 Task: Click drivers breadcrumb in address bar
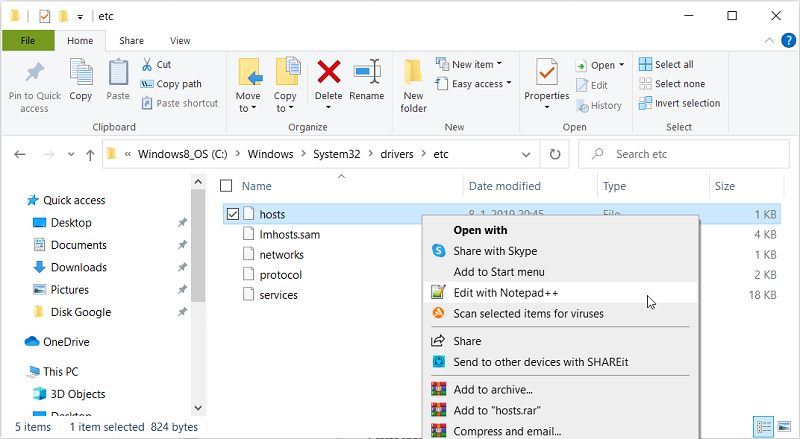coord(397,154)
